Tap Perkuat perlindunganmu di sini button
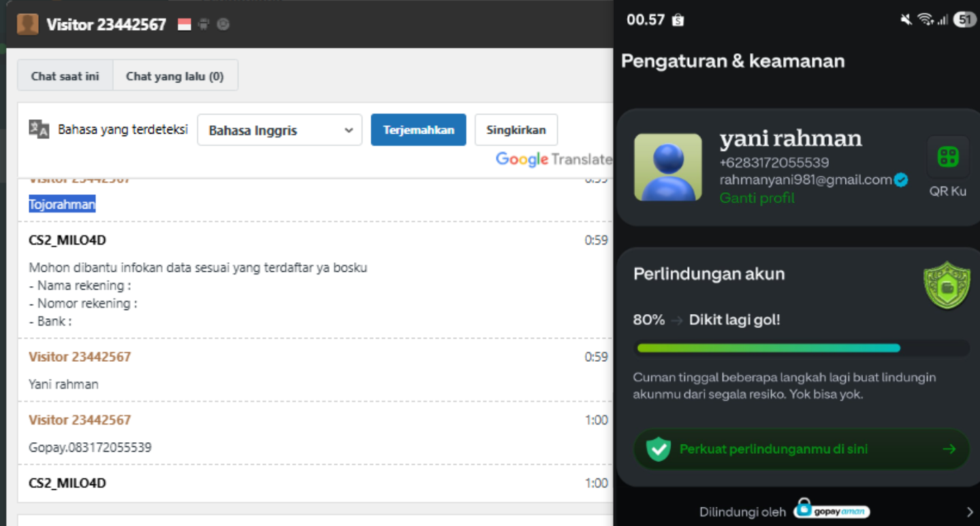Viewport: 980px width, 526px height. [x=801, y=449]
